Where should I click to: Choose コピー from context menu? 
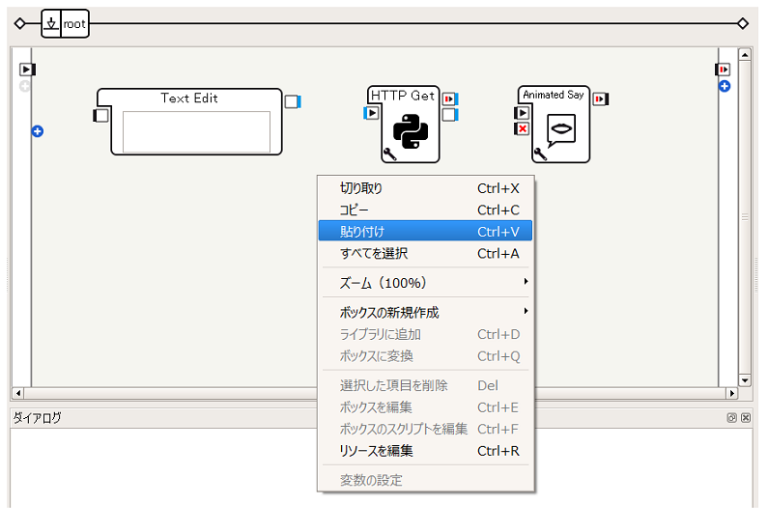click(425, 210)
